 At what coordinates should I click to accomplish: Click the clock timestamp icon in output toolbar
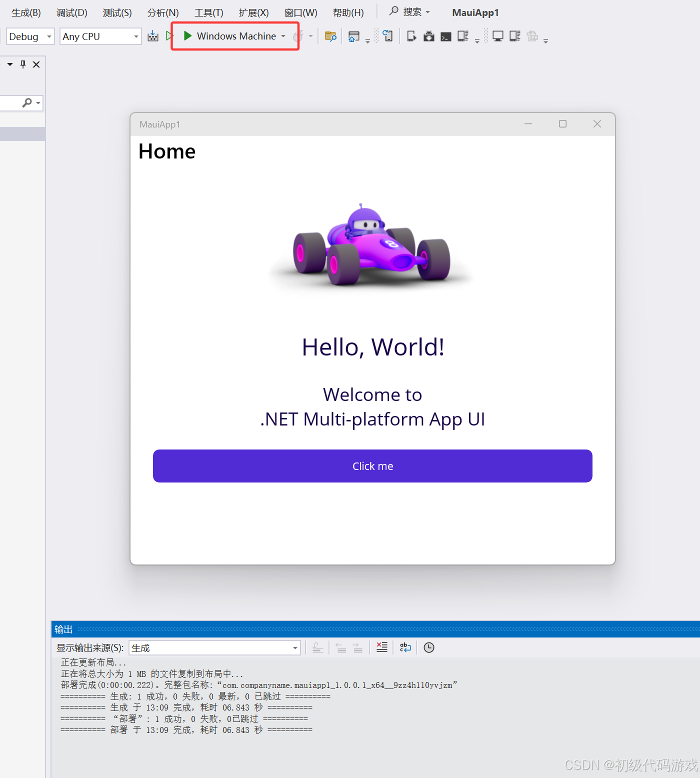(x=429, y=647)
